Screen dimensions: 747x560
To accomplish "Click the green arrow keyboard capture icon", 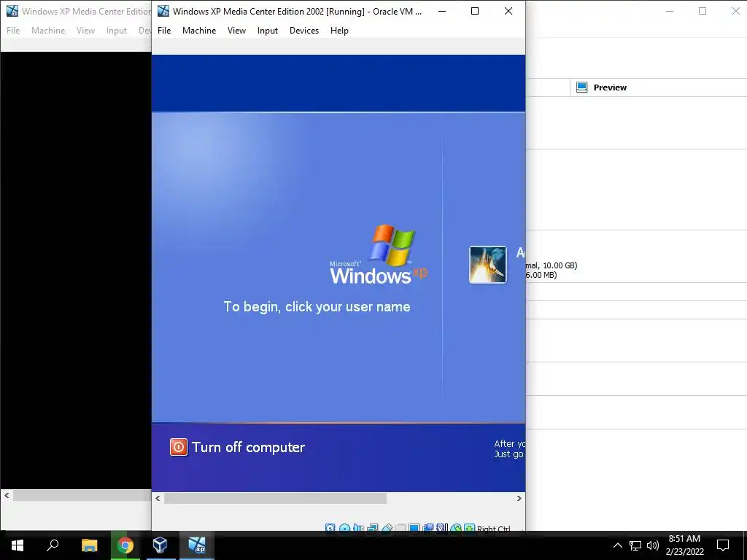I will pos(469,528).
